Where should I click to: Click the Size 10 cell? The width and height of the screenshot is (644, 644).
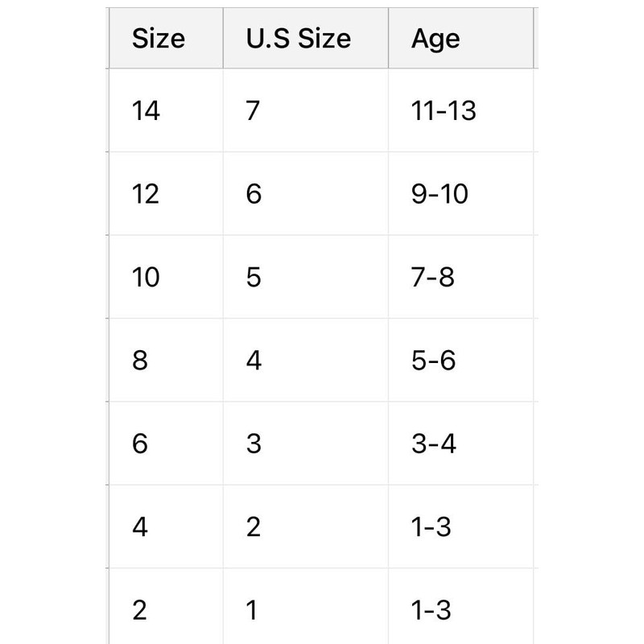[146, 278]
